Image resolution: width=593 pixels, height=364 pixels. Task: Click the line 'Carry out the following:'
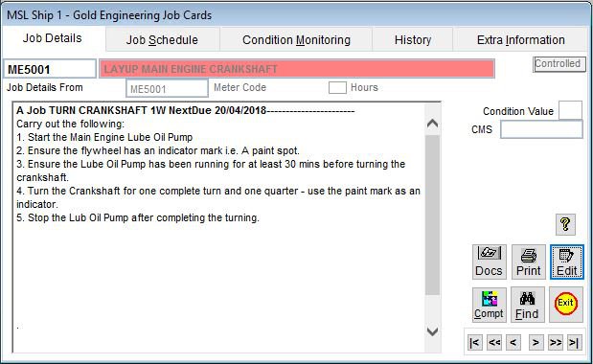click(x=70, y=124)
